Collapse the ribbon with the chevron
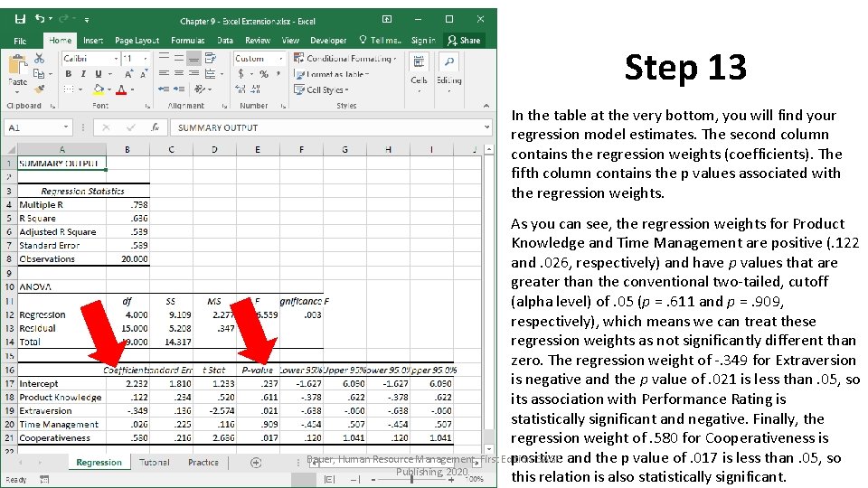This screenshot has height=488, width=868. click(x=486, y=106)
